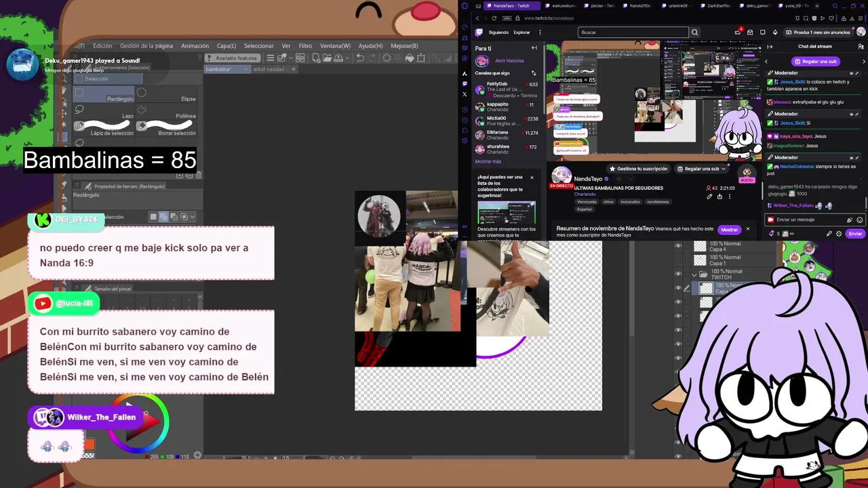Open chat settings gear icon
868x488 pixels.
click(839, 234)
